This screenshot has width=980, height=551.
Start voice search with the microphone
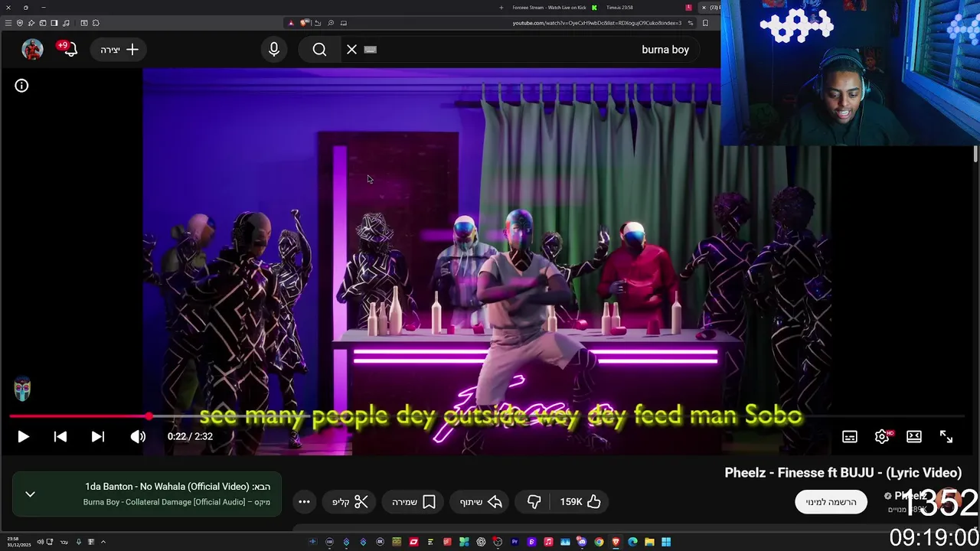(x=274, y=50)
